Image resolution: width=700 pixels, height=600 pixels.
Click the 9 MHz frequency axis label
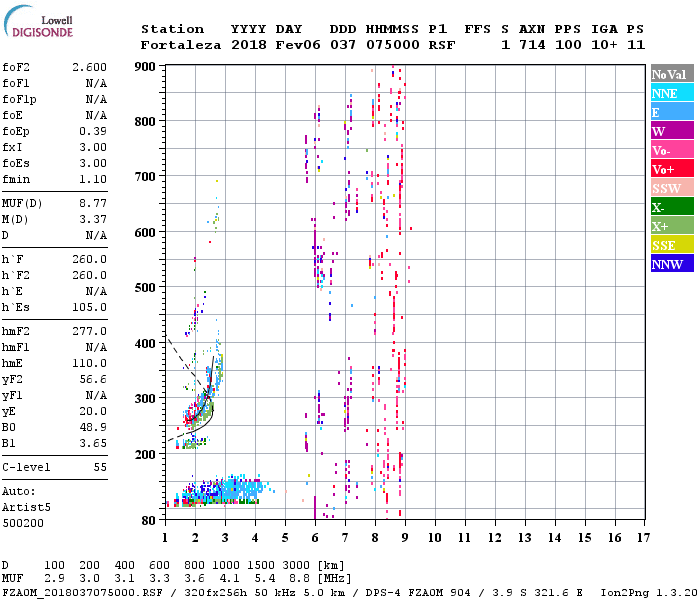click(405, 538)
